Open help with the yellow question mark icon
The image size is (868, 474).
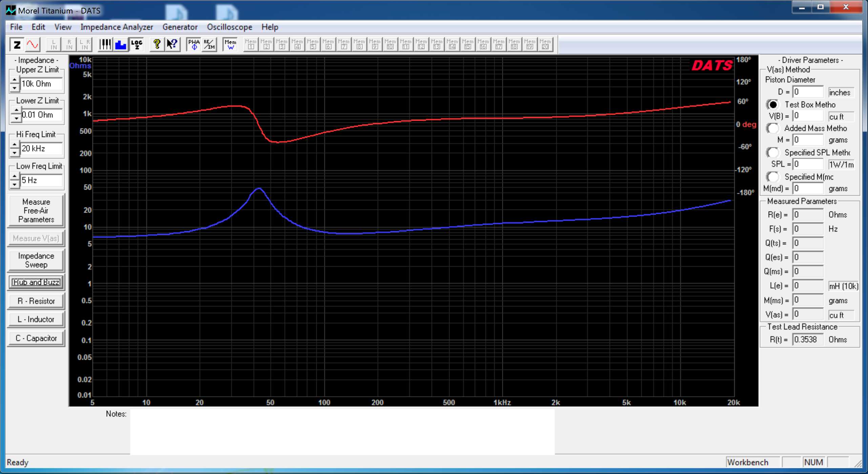coord(157,44)
